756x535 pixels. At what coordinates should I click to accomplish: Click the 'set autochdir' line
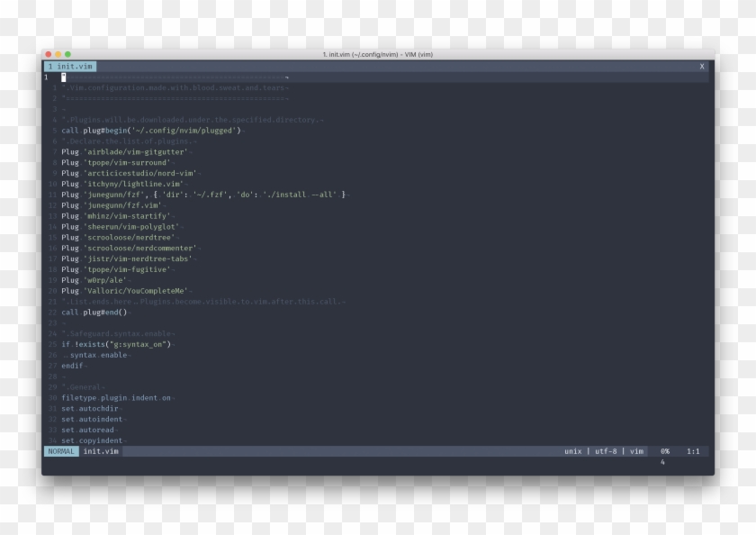94,408
